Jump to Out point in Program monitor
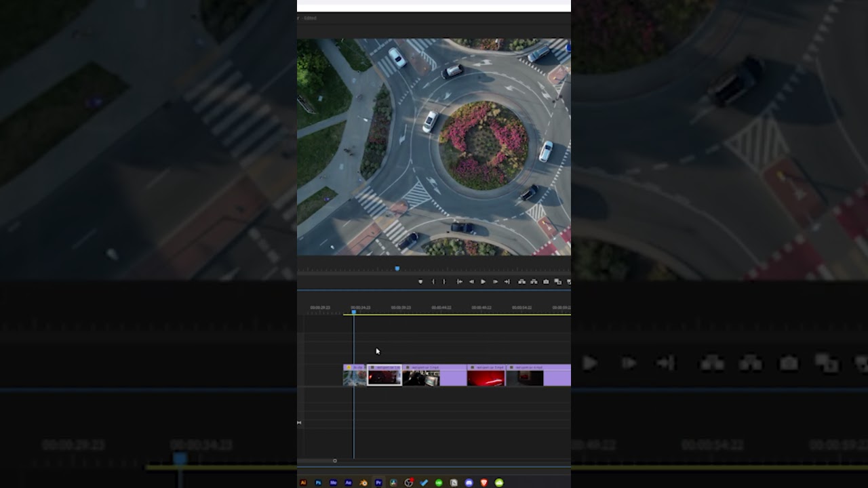Screen dimensions: 868x488 (507, 281)
